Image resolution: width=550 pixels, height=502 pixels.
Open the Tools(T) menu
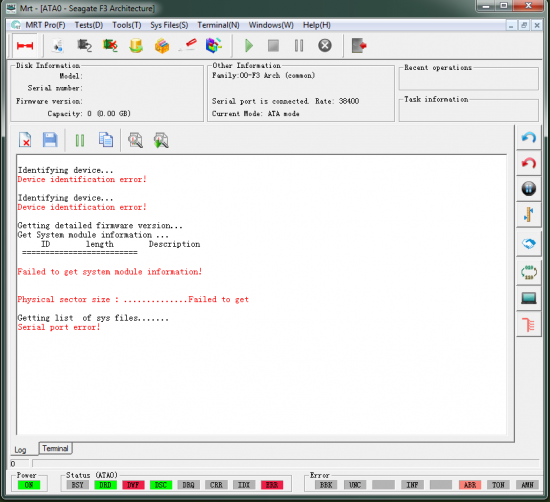click(x=127, y=25)
